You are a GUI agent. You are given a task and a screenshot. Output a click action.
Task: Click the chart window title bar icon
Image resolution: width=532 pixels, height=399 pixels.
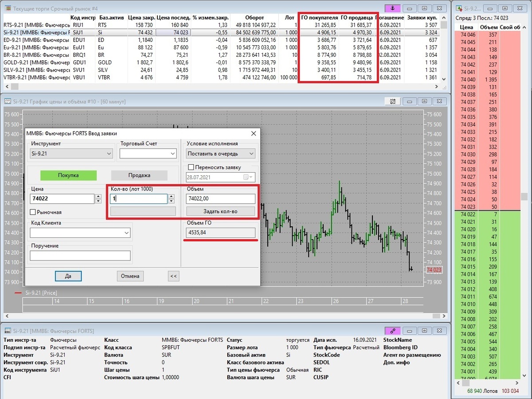tap(8, 102)
